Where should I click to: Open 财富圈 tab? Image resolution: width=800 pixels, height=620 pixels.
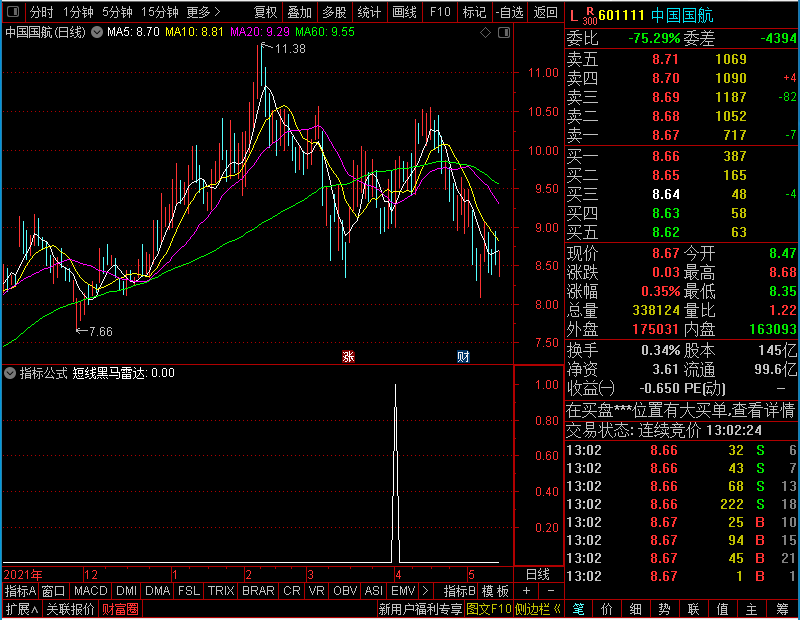point(120,609)
